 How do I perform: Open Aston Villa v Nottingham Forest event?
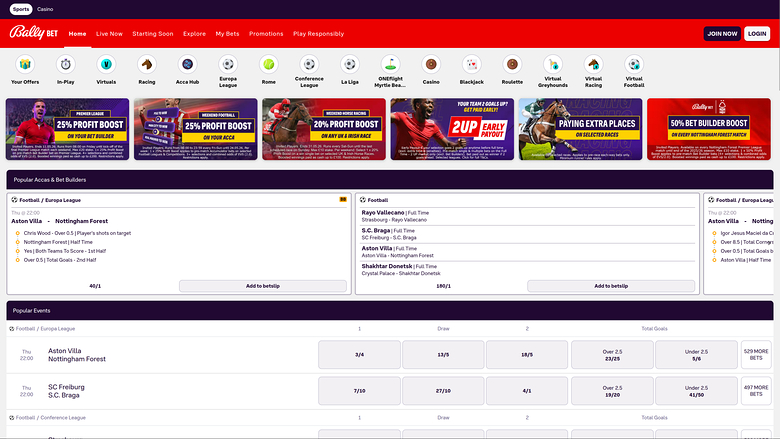tap(77, 355)
